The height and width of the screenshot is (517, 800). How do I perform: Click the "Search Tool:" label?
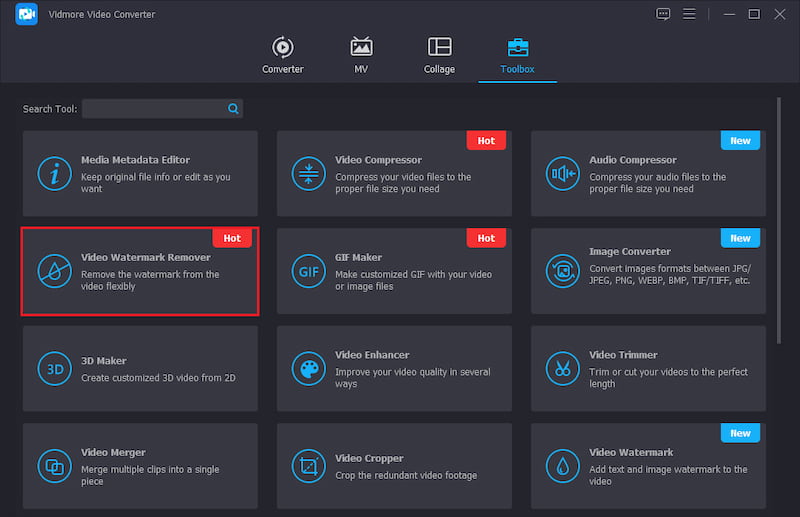(x=50, y=109)
